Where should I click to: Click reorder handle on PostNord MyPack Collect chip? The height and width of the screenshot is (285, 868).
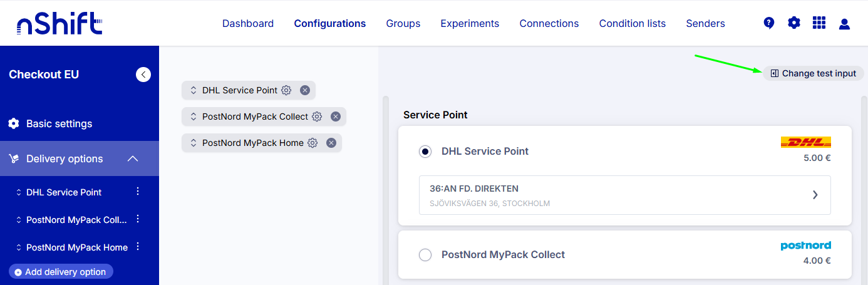pyautogui.click(x=194, y=117)
